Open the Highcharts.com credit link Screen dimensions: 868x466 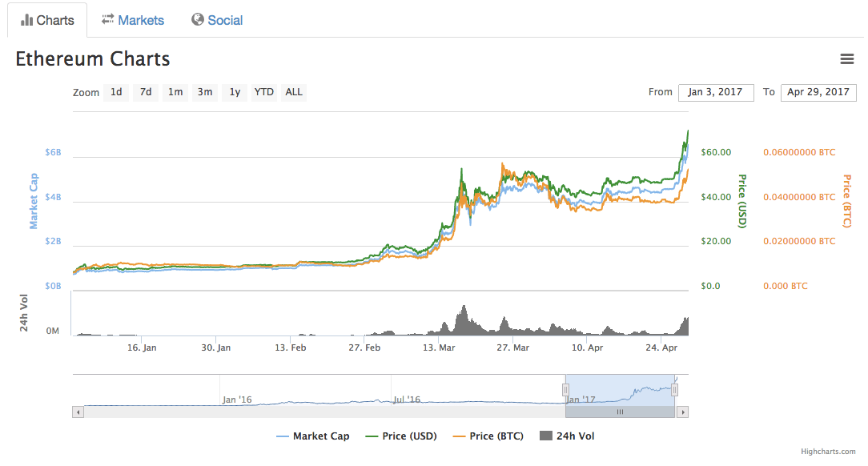[828, 452]
